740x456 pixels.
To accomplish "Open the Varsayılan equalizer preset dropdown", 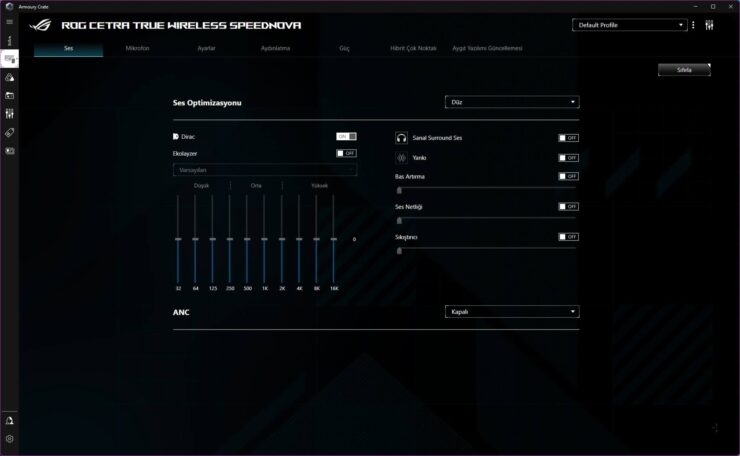I will pos(265,170).
